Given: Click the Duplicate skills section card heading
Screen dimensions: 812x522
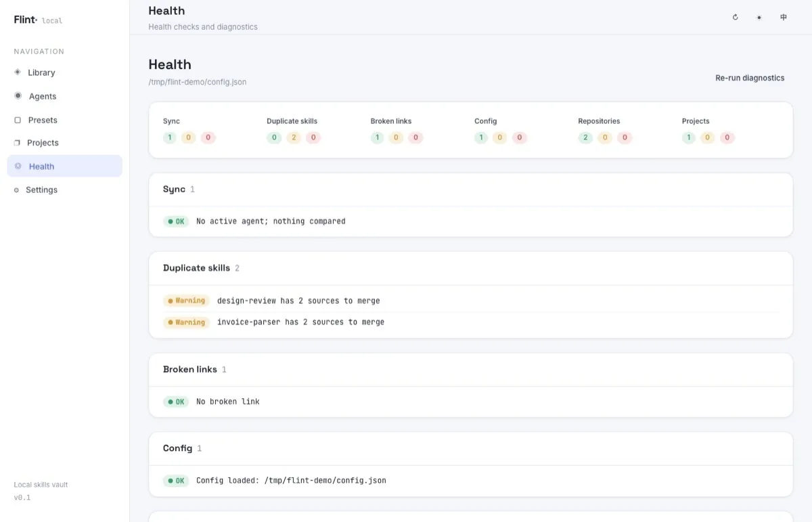Looking at the screenshot, I should [196, 268].
